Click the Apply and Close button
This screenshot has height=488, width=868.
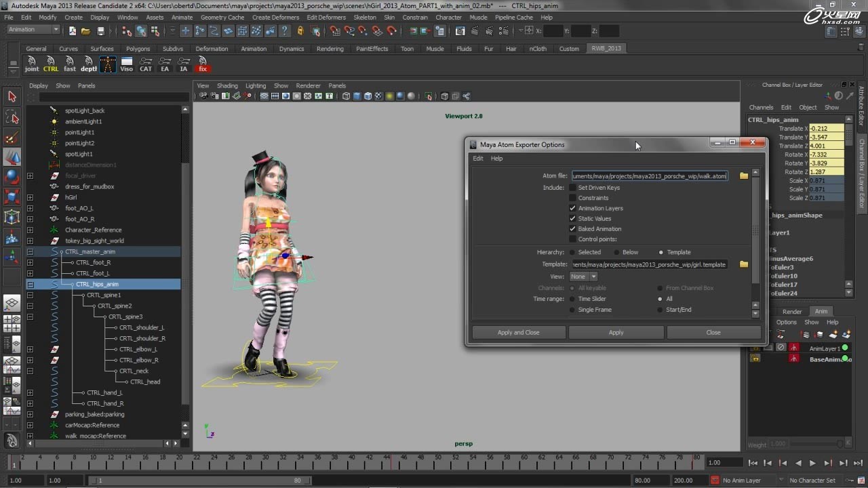518,332
